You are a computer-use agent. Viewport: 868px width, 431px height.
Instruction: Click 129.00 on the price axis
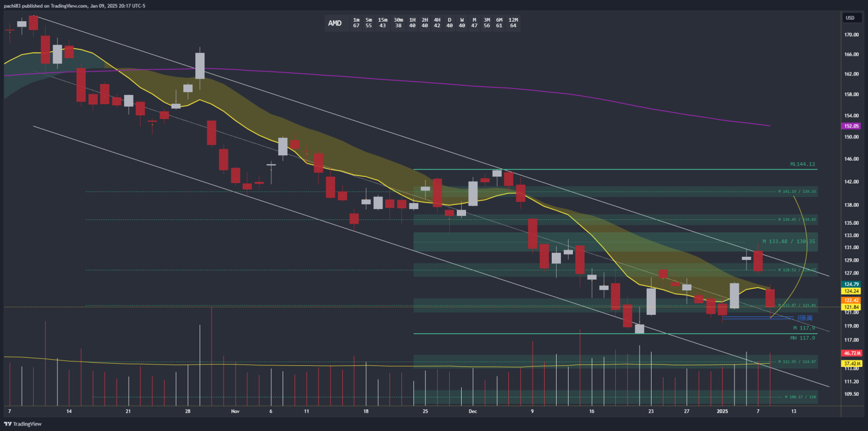tap(851, 261)
